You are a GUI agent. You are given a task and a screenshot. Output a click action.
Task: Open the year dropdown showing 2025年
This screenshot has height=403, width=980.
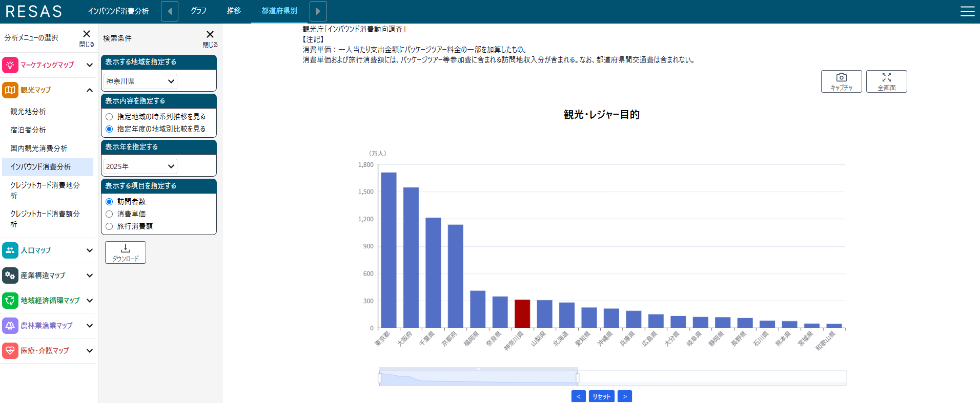pos(140,166)
